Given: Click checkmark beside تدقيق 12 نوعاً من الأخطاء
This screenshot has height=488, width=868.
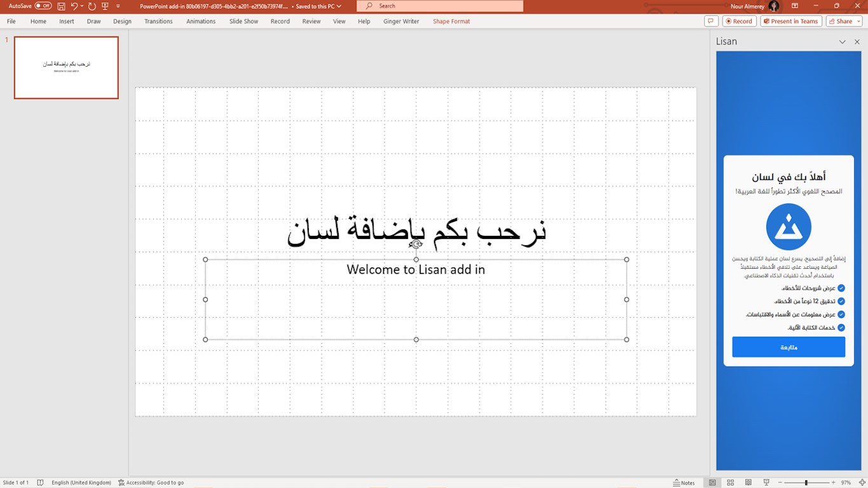Looking at the screenshot, I should coord(841,301).
